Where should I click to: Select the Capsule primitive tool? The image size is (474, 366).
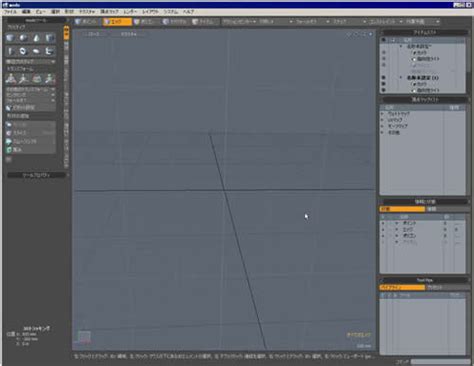coord(10,51)
